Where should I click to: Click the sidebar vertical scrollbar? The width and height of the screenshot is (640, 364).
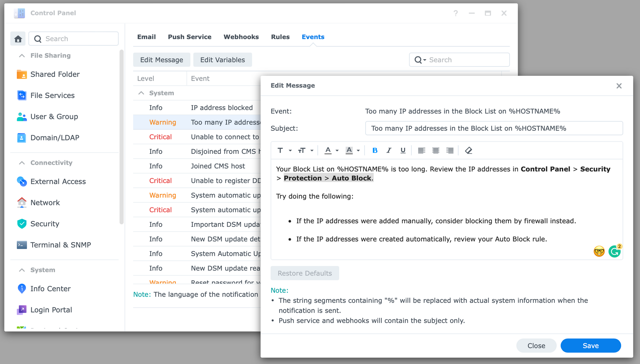click(x=121, y=137)
